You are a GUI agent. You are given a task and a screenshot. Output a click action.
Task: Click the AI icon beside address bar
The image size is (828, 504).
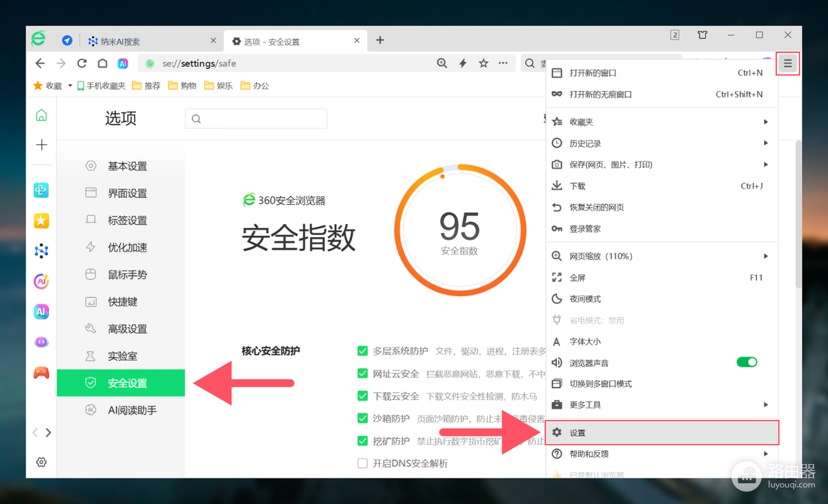[x=123, y=63]
